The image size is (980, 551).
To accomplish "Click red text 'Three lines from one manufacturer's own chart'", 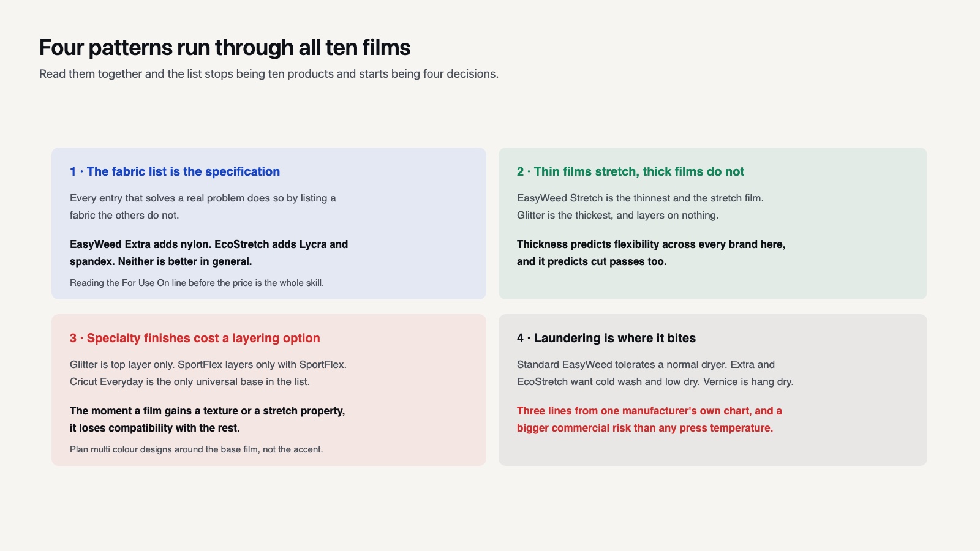I will (649, 419).
